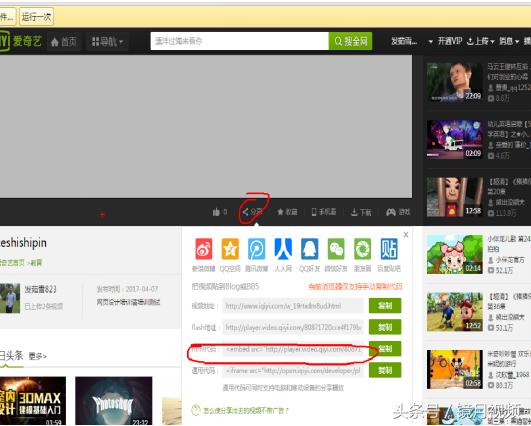Click the gray video player area
This screenshot has height=426, width=531.
(x=206, y=126)
